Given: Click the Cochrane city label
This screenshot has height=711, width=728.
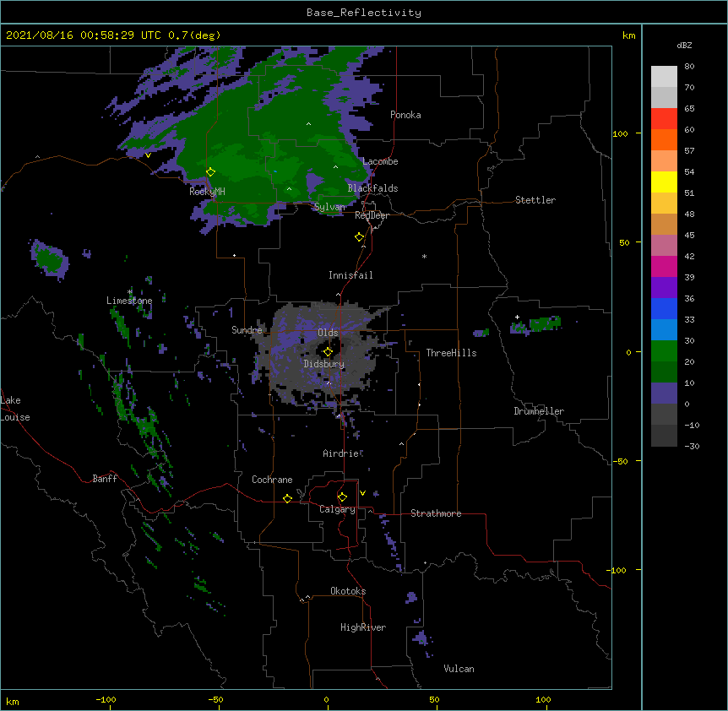Looking at the screenshot, I should coord(272,480).
